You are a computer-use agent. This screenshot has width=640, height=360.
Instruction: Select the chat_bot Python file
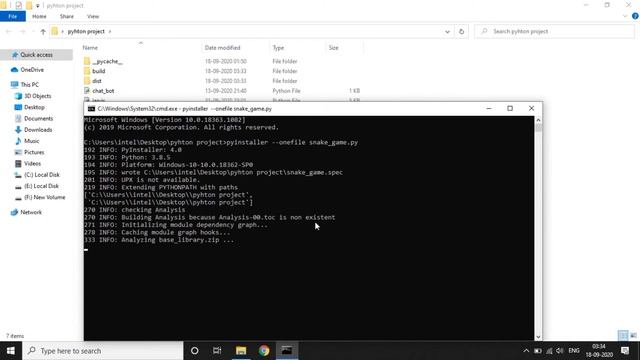[x=103, y=91]
